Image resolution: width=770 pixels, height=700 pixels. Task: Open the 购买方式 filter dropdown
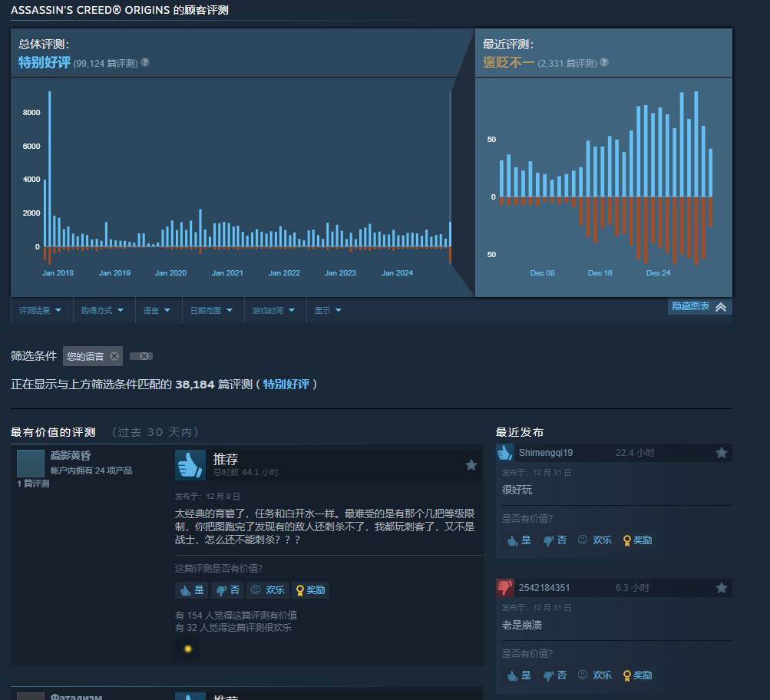99,310
